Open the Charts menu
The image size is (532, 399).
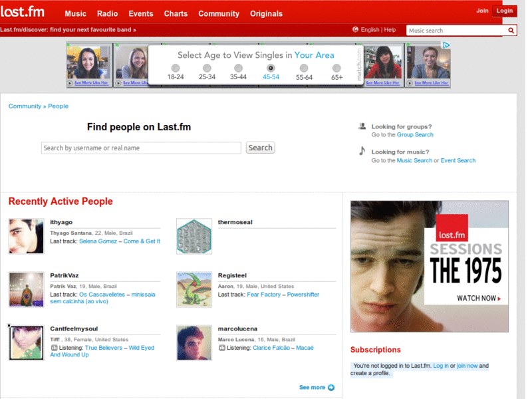coord(176,13)
